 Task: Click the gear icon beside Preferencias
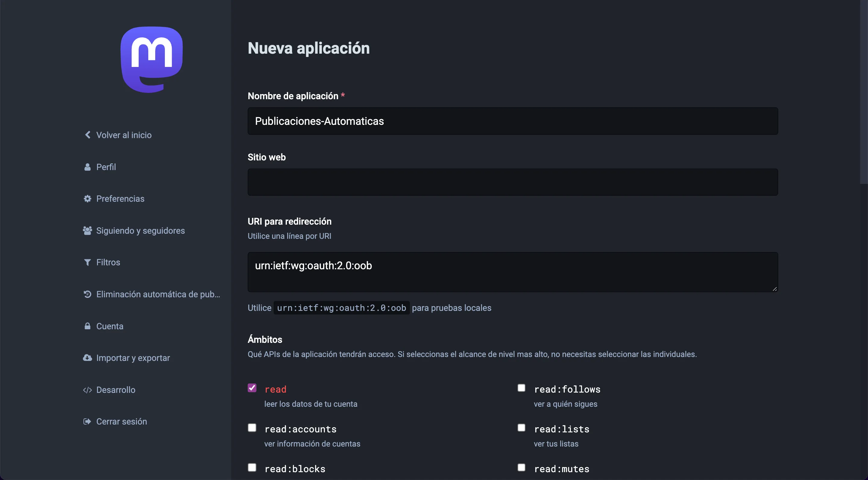pyautogui.click(x=87, y=198)
